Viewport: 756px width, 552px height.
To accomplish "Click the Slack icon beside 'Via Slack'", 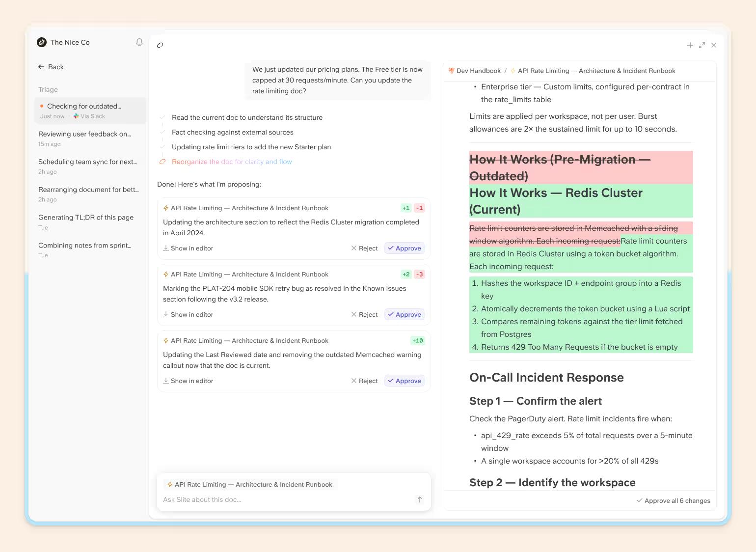I will (76, 116).
